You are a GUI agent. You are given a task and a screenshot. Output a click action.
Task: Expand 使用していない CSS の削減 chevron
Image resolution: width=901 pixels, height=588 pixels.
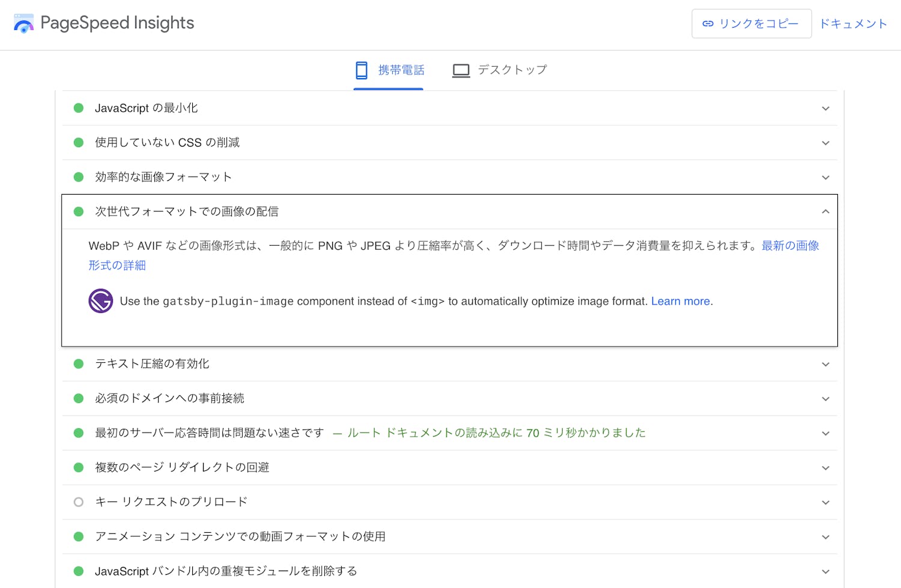(x=825, y=143)
